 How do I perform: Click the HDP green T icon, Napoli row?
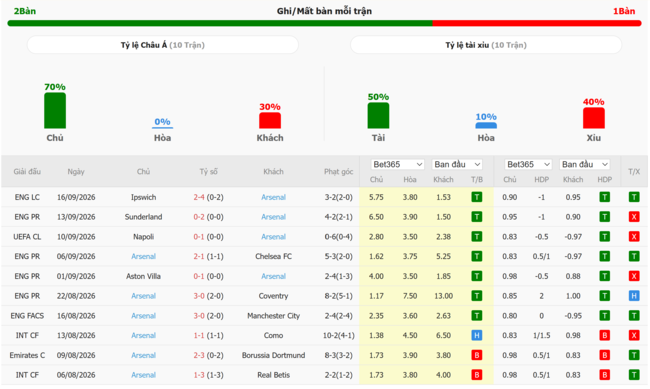point(604,237)
